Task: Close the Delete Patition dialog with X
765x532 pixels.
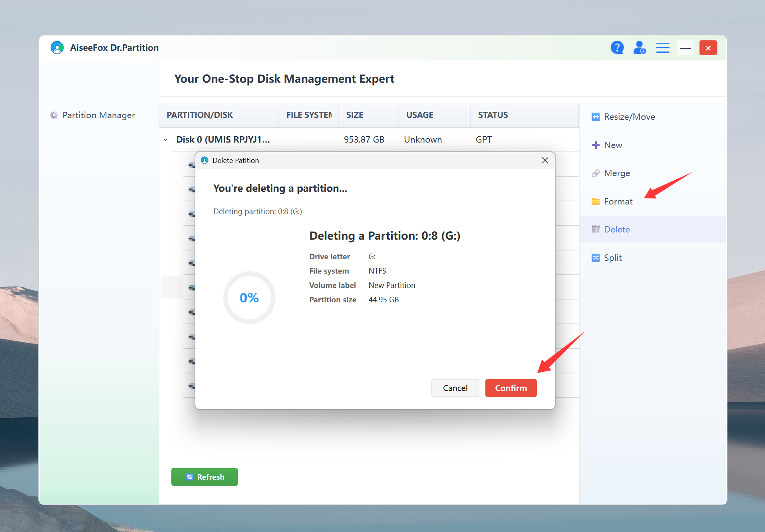Action: coord(545,161)
